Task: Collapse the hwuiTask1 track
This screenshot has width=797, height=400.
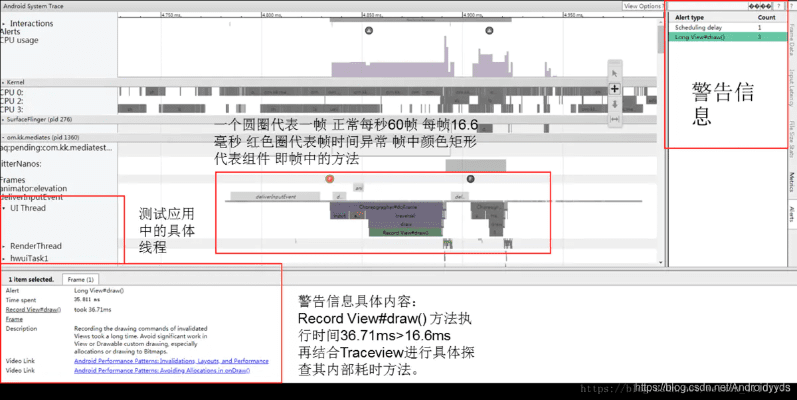Action: (4, 259)
